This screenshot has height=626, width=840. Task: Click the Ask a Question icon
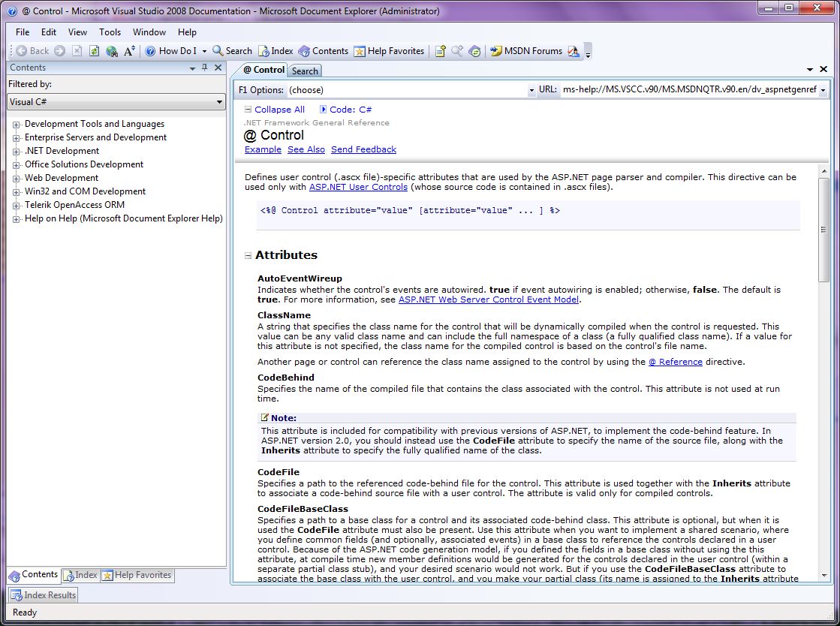pos(574,51)
